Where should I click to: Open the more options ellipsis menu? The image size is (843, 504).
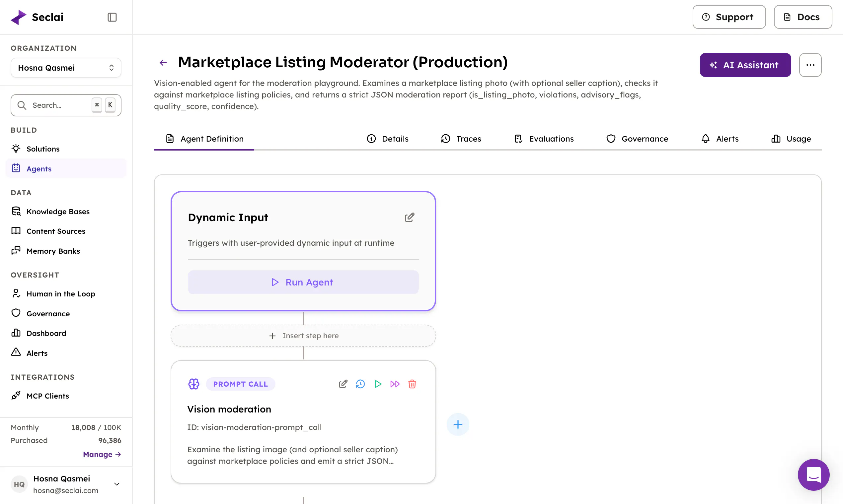tap(810, 65)
